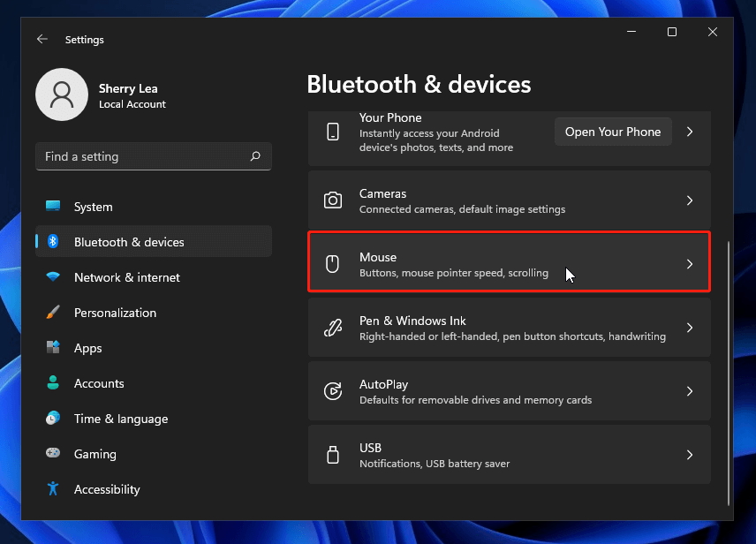Open the Accounts section
Viewport: 756px width, 544px height.
(154, 383)
